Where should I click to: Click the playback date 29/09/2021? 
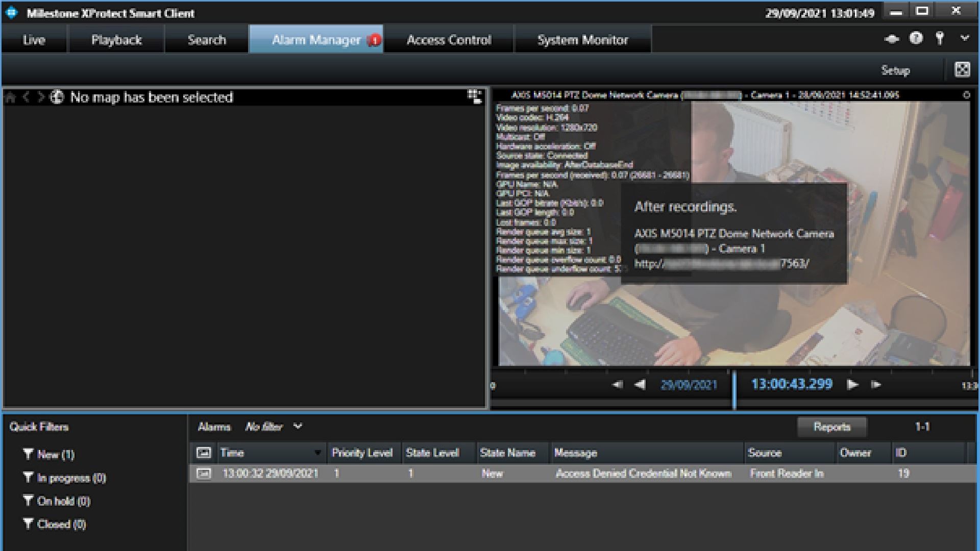pos(689,385)
